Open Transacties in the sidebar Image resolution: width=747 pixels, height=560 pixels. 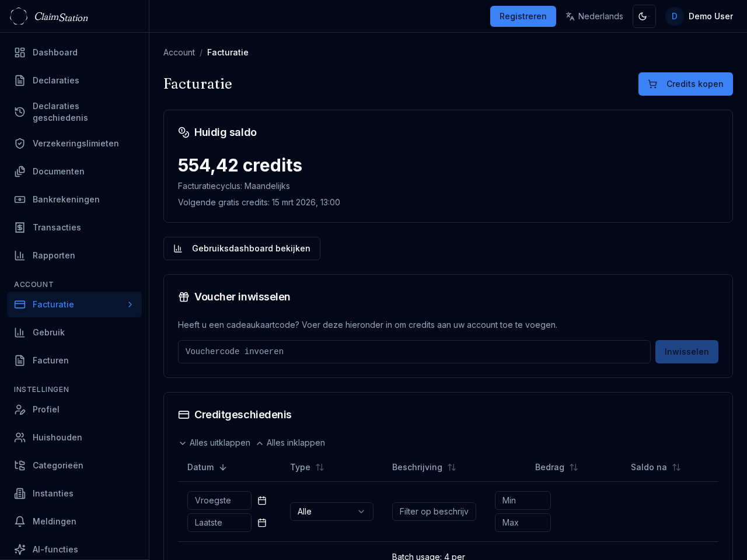coord(57,228)
